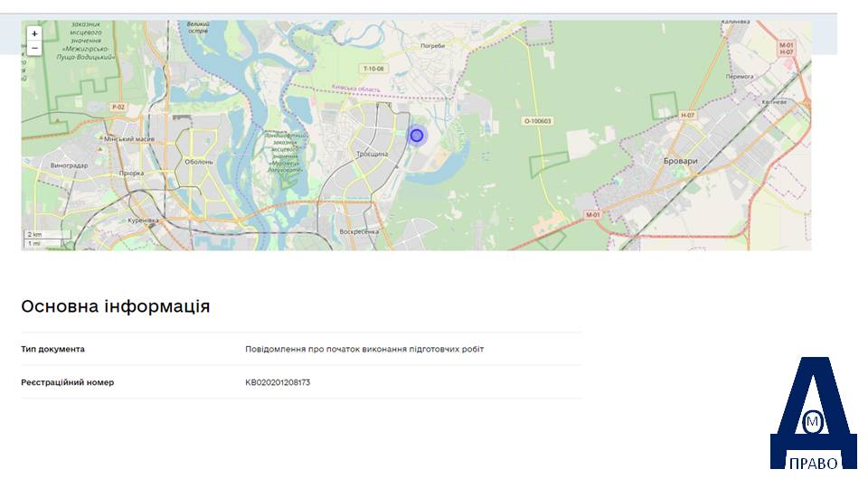
Task: Click the map scale bar showing 2 km
Action: coord(48,235)
